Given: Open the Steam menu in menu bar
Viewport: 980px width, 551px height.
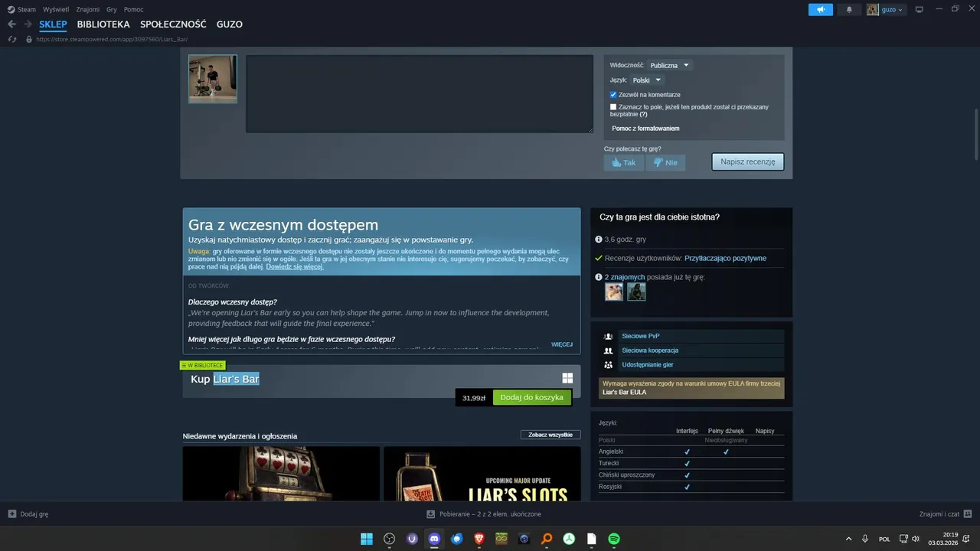Looking at the screenshot, I should coord(21,9).
